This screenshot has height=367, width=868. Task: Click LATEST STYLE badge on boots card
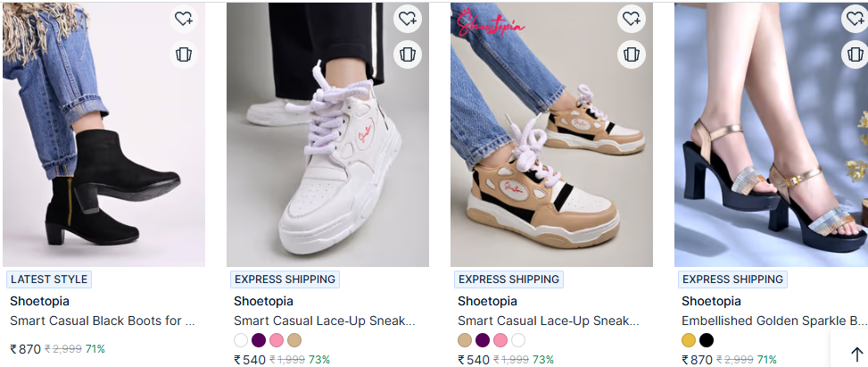[49, 279]
